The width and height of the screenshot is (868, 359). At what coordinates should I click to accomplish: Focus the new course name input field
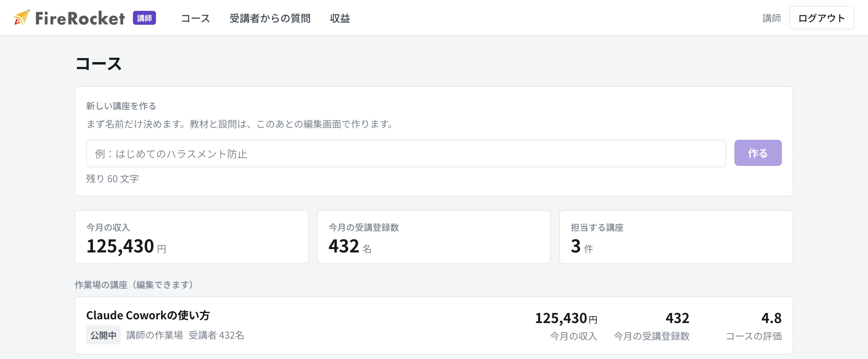(x=406, y=153)
